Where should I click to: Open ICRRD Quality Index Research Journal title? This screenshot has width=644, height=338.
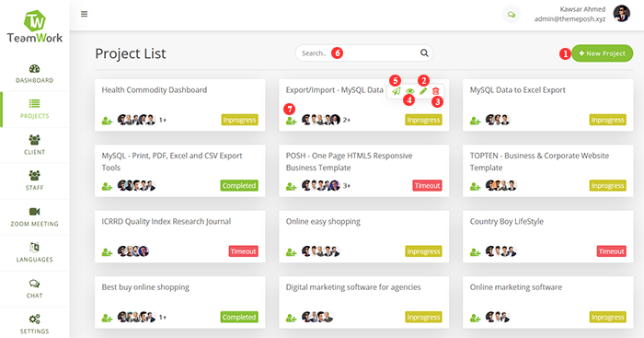point(167,222)
